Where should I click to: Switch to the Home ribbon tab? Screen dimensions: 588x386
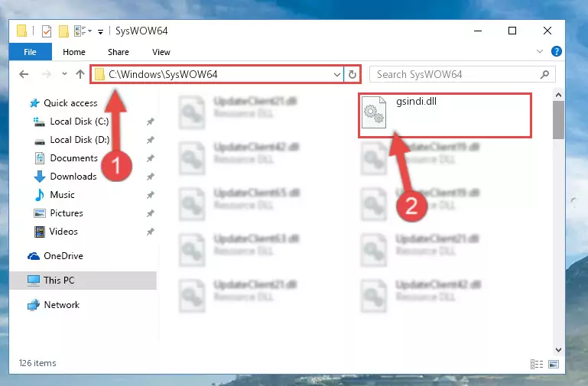tap(74, 52)
